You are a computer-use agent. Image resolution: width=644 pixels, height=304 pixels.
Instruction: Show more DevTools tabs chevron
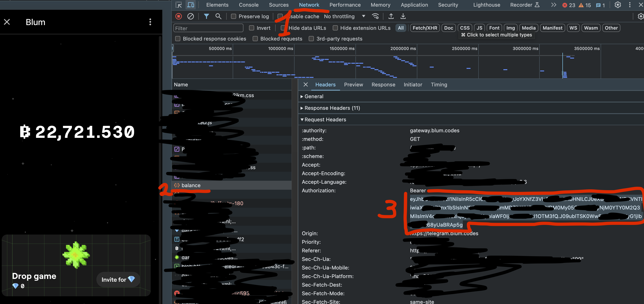554,5
